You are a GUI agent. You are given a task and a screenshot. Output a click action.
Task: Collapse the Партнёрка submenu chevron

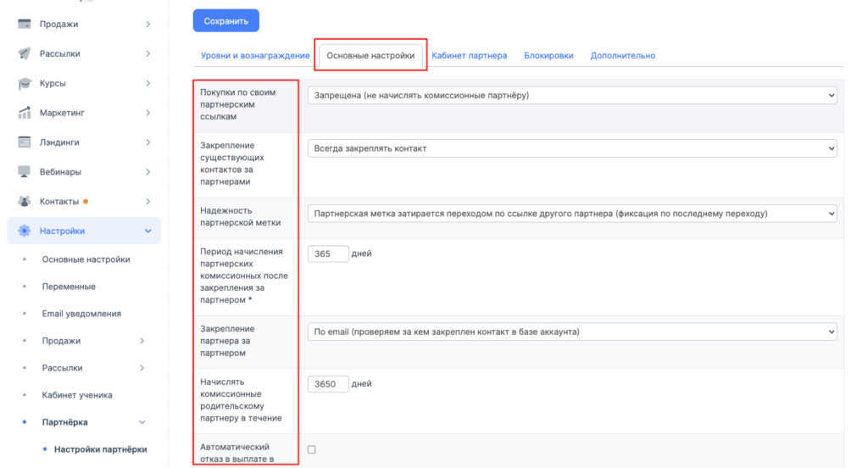142,422
